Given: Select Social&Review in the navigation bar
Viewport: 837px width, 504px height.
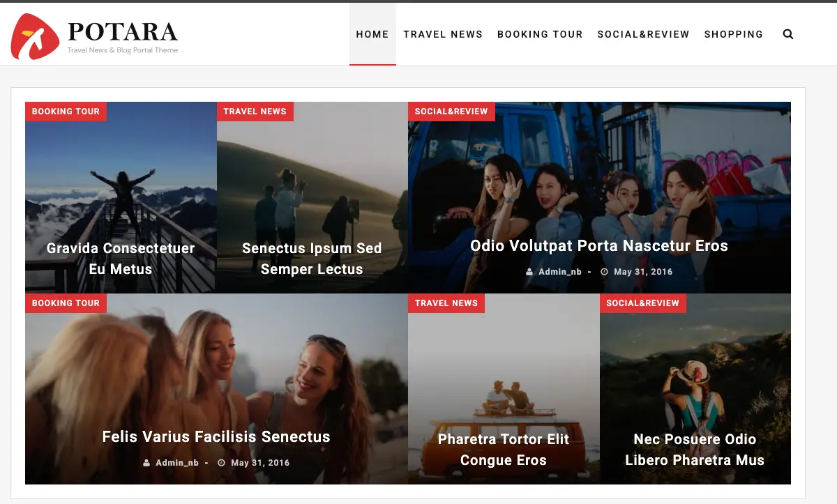Looking at the screenshot, I should tap(643, 34).
